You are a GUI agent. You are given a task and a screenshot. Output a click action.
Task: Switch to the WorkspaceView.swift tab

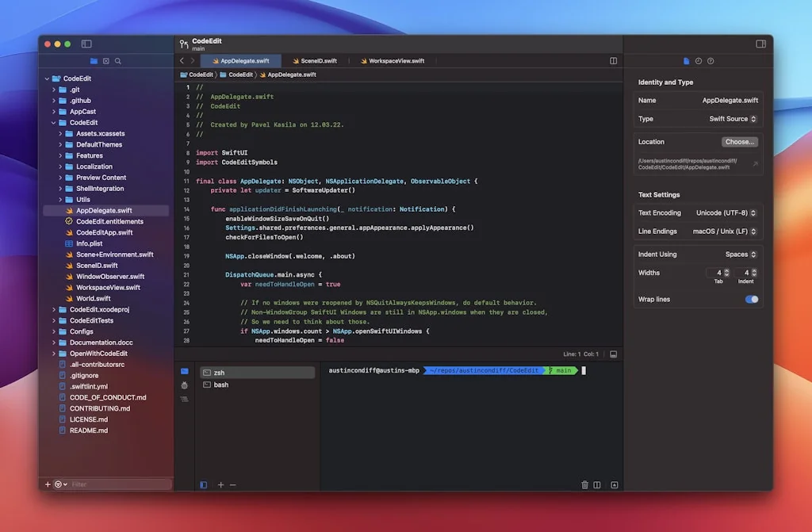[x=391, y=61]
